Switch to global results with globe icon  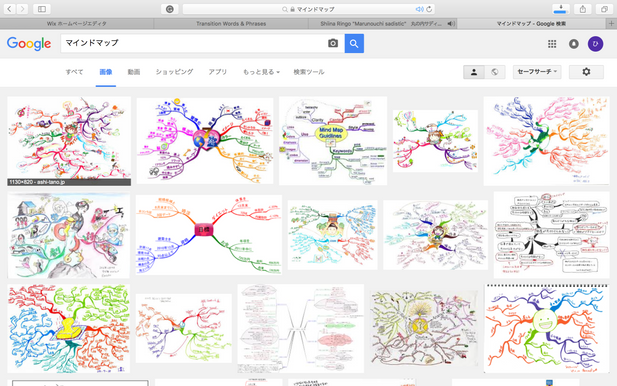tap(495, 72)
